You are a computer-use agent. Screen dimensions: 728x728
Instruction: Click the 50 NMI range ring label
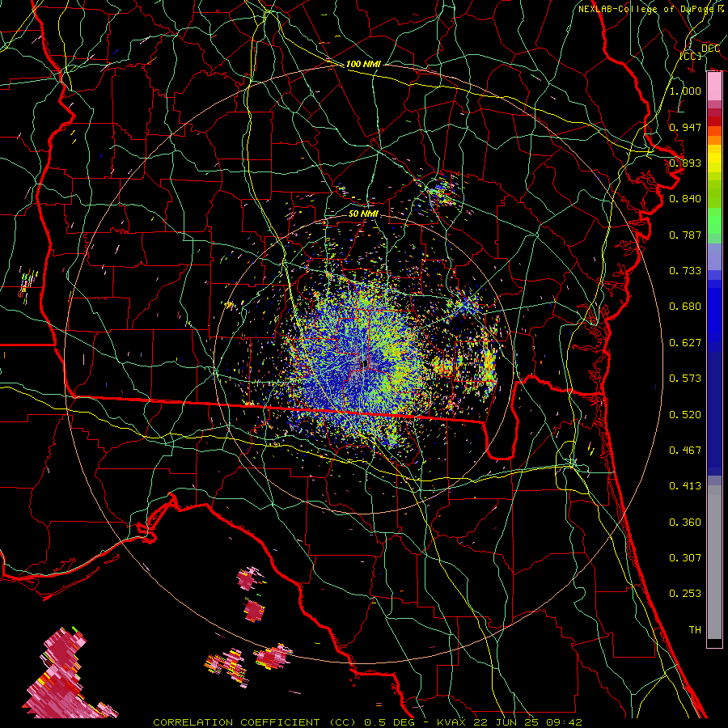(x=363, y=214)
